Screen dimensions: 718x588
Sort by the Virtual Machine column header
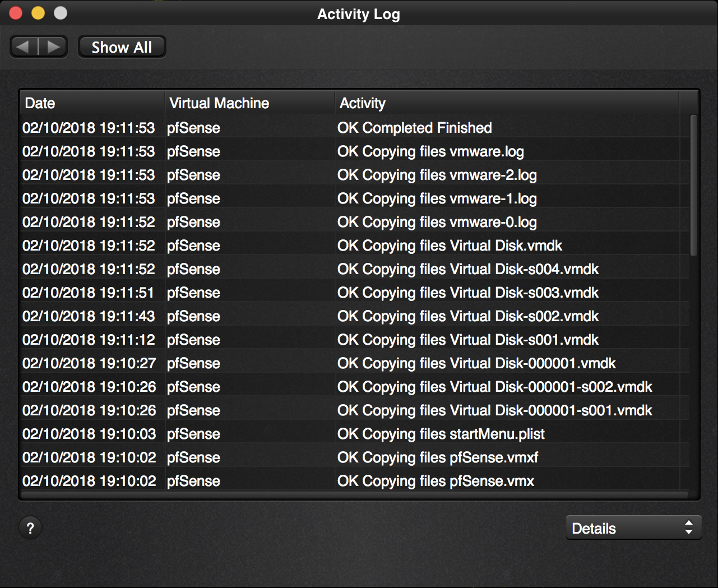pyautogui.click(x=249, y=103)
